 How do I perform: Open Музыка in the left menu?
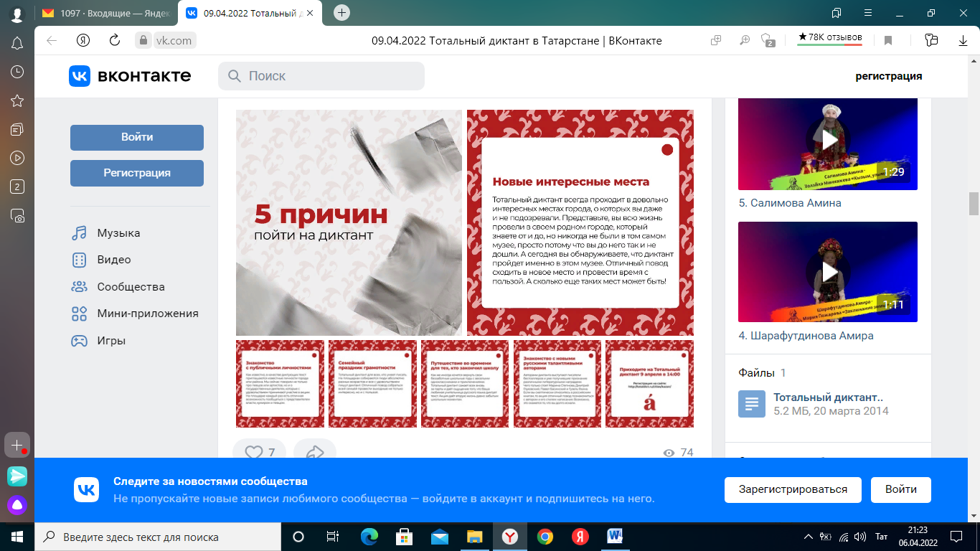click(x=118, y=233)
